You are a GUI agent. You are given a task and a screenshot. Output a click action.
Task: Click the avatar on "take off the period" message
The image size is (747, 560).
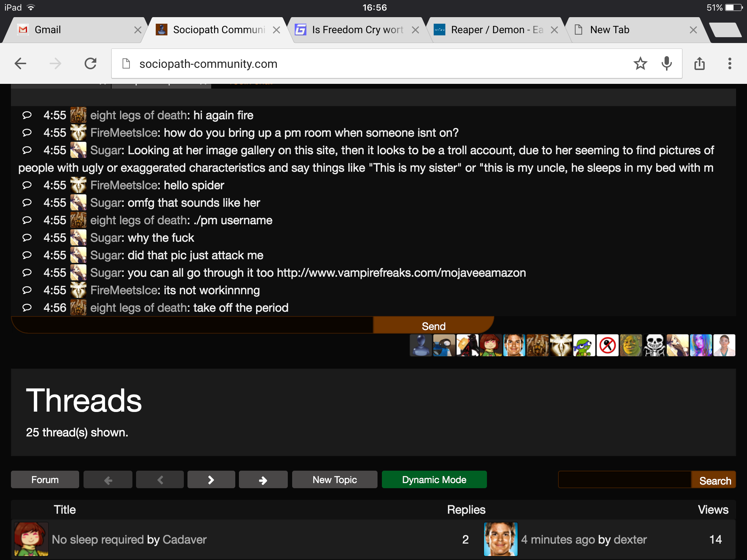click(78, 308)
